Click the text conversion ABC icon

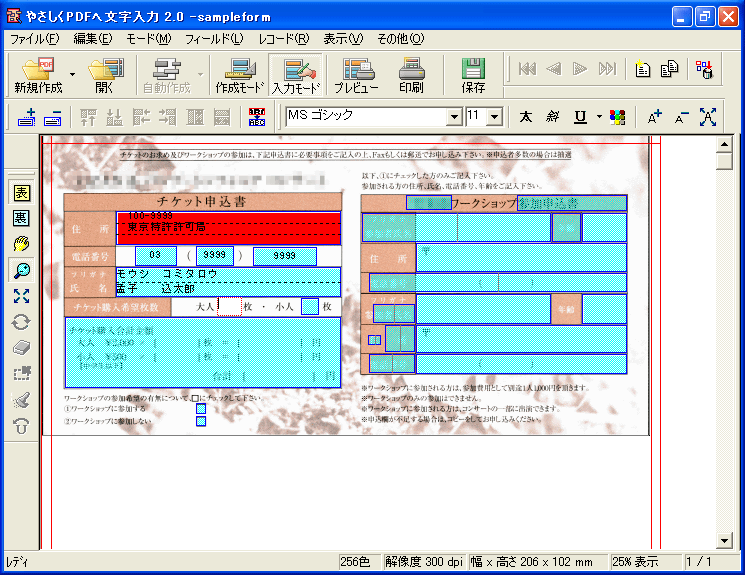[257, 117]
